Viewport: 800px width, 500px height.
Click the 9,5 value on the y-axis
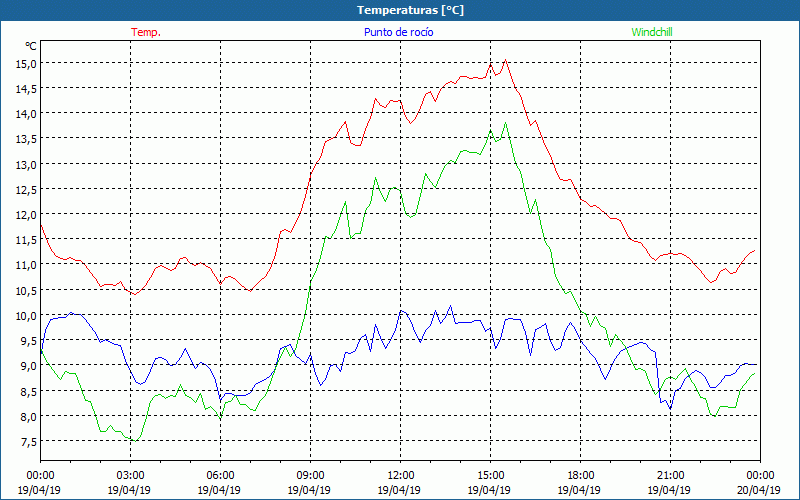coord(29,341)
